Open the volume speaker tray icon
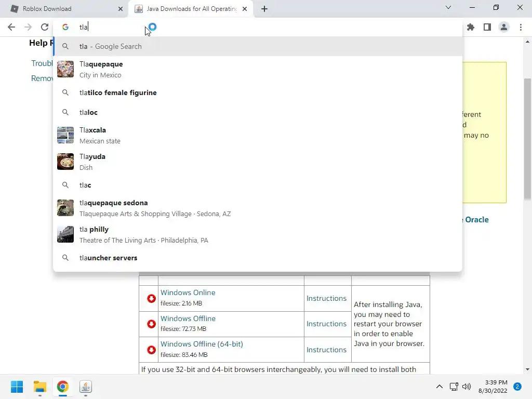Viewport: 532px width, 399px height. [x=467, y=387]
